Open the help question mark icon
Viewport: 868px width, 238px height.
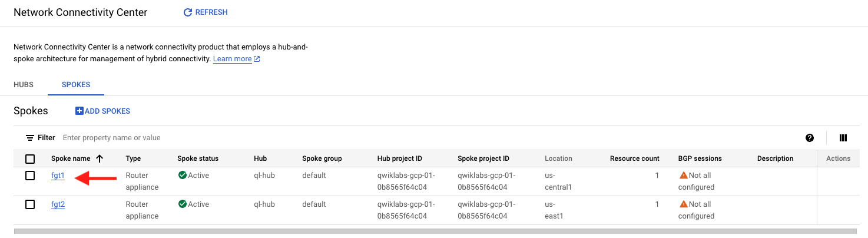click(x=810, y=138)
